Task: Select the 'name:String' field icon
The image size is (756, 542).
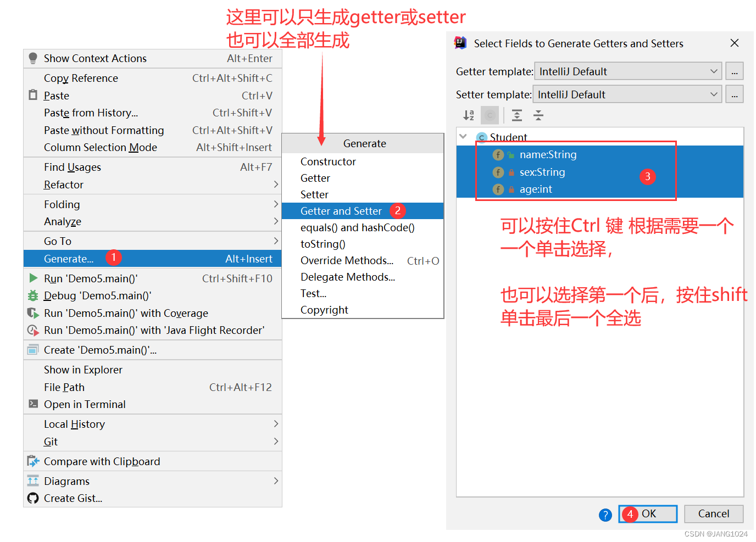Action: pyautogui.click(x=498, y=155)
